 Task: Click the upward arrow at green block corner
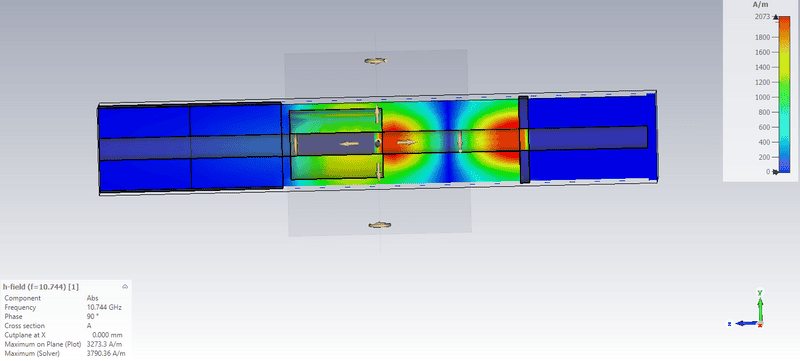point(377,114)
